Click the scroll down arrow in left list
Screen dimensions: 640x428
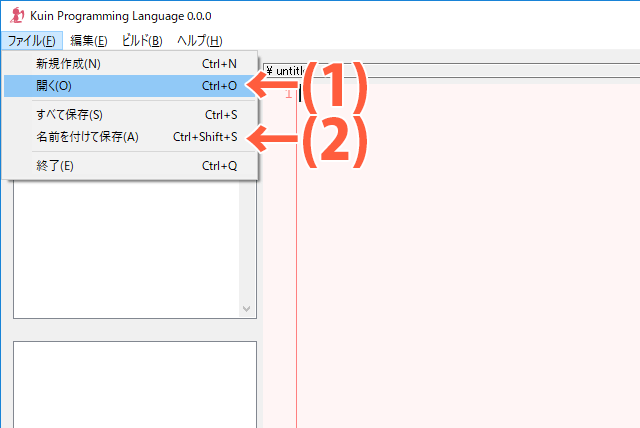[246, 309]
